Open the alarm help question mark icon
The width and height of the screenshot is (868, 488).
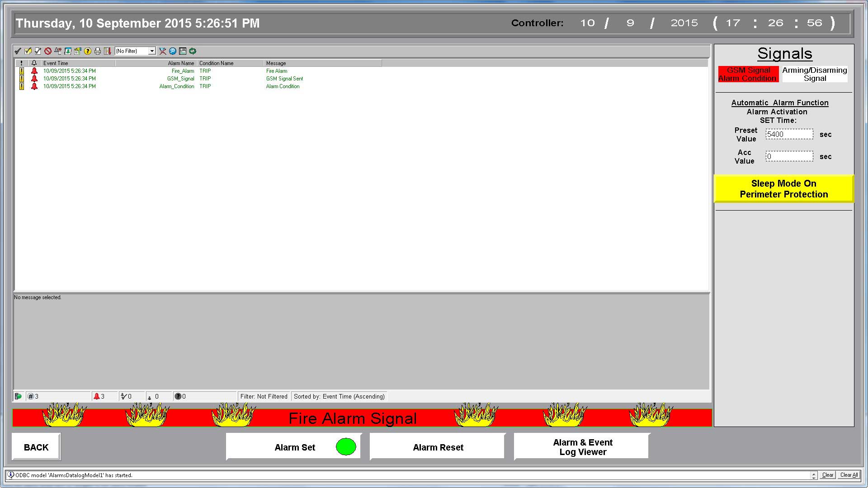(x=88, y=51)
